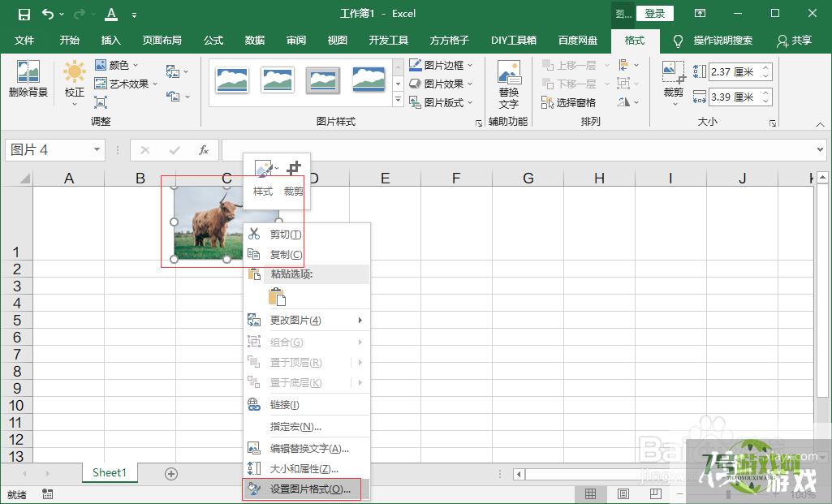Image resolution: width=832 pixels, height=504 pixels.
Task: Choose 设置图片格式 from the context menu
Action: [x=306, y=489]
